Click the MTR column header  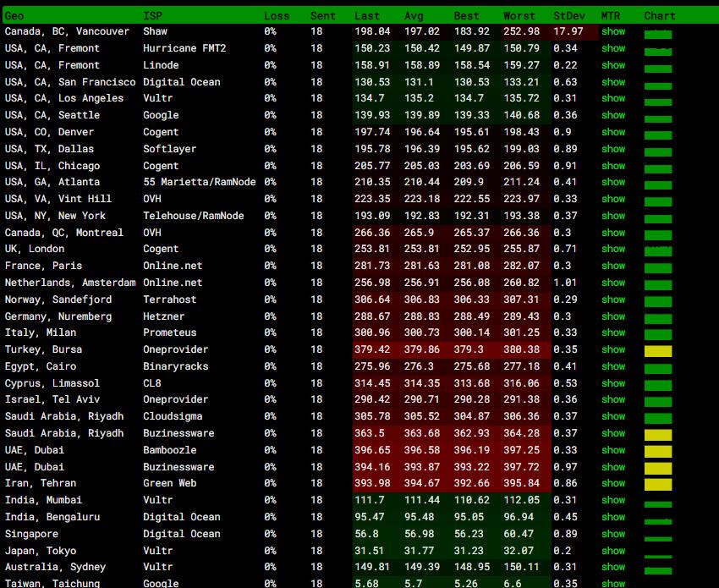click(x=611, y=16)
